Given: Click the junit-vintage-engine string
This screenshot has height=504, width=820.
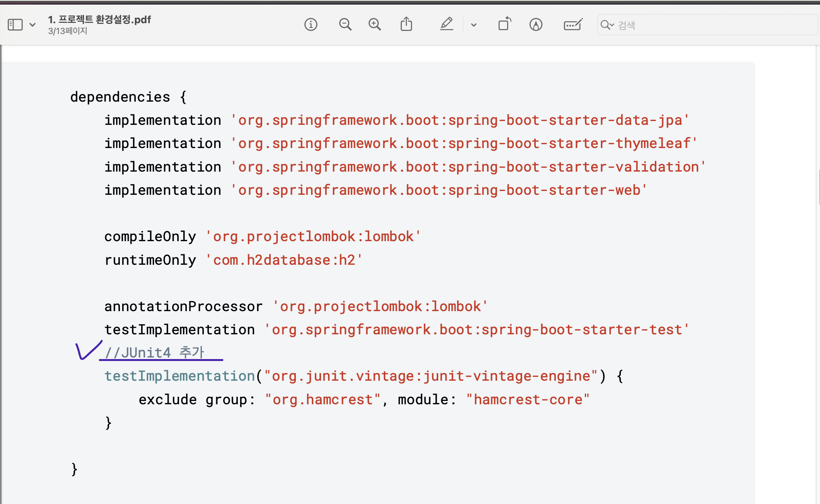Looking at the screenshot, I should (431, 376).
